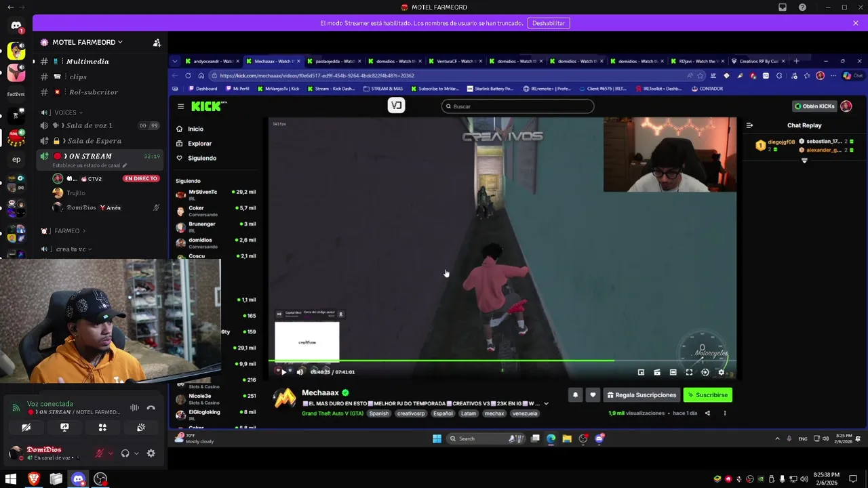Disconnect from voice with hang-up icon
The width and height of the screenshot is (868, 488).
151,408
